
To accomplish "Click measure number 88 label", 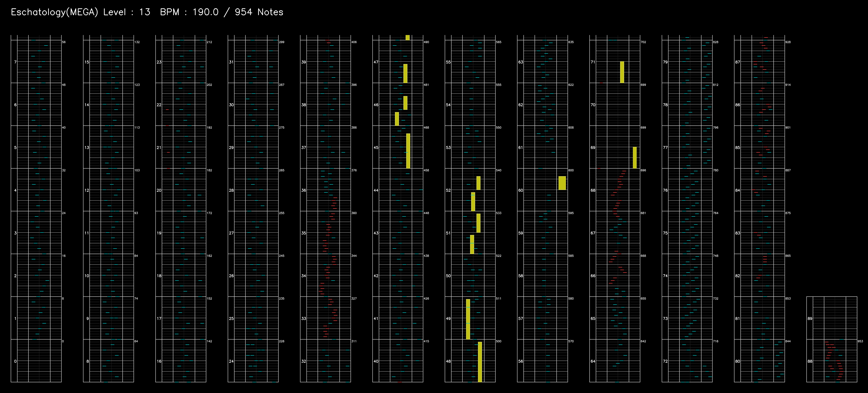I will click(x=810, y=361).
